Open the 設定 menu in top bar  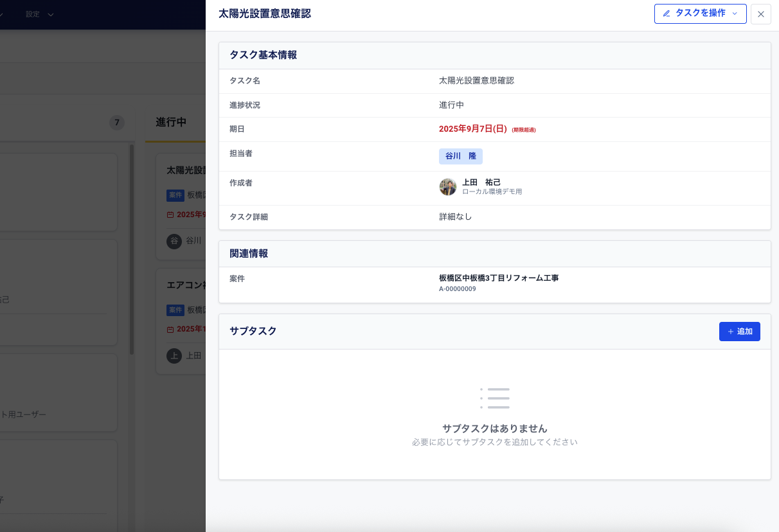click(x=33, y=14)
